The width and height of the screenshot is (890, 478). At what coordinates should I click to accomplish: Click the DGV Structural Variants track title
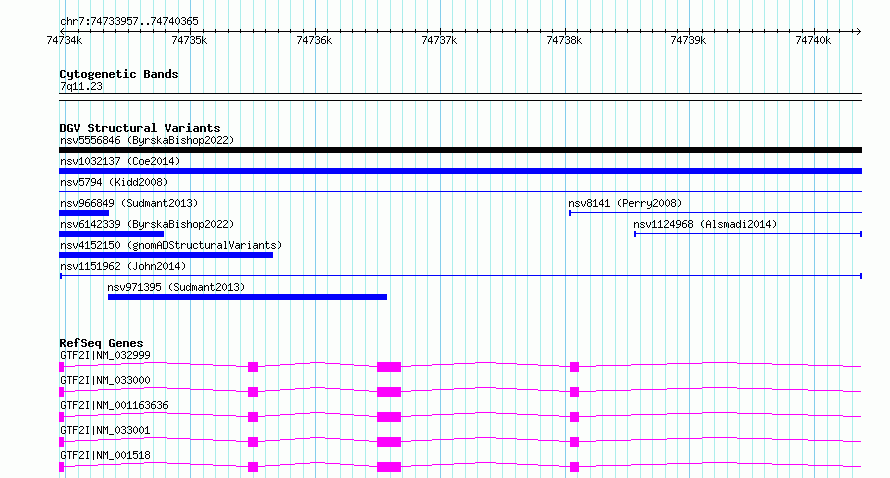(140, 128)
